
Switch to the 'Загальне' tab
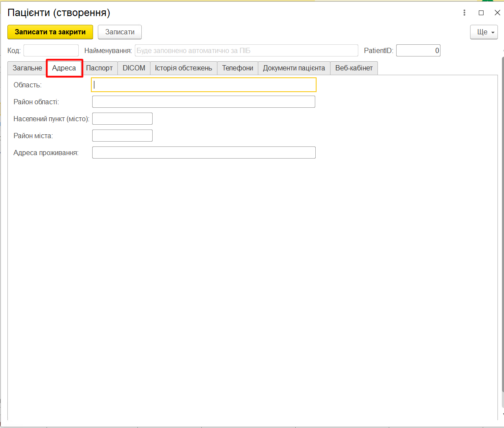coord(27,68)
